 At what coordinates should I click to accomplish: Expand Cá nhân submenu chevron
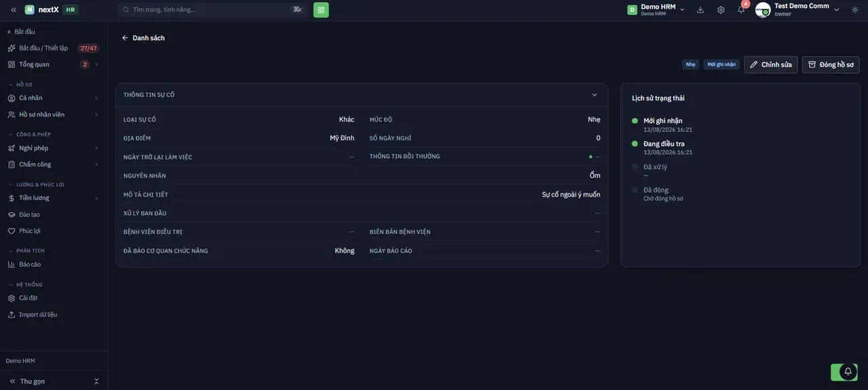click(96, 98)
